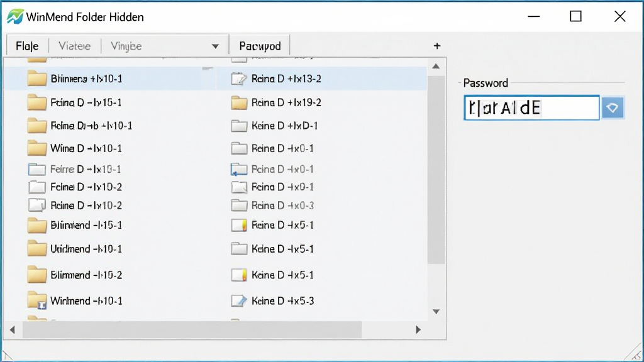Click the document icon beside Rcina D -lx10-2
This screenshot has width=644, height=362.
pyautogui.click(x=37, y=206)
